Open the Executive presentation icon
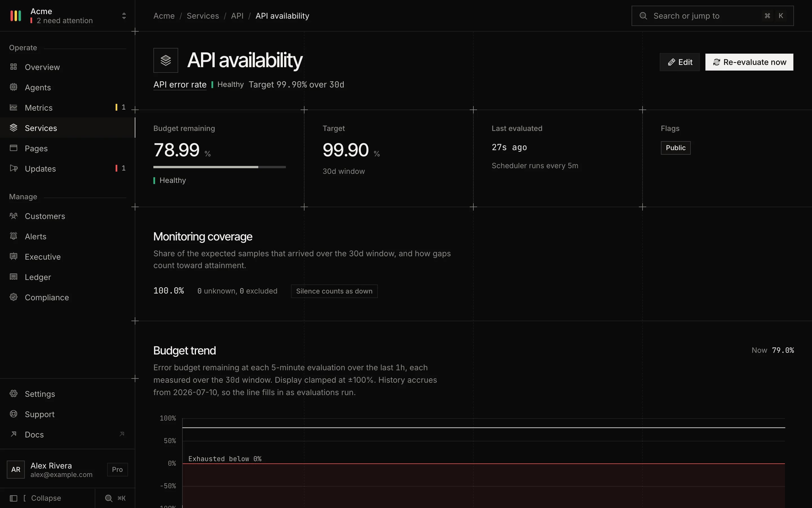Screen dimensions: 812x508 coord(14,256)
